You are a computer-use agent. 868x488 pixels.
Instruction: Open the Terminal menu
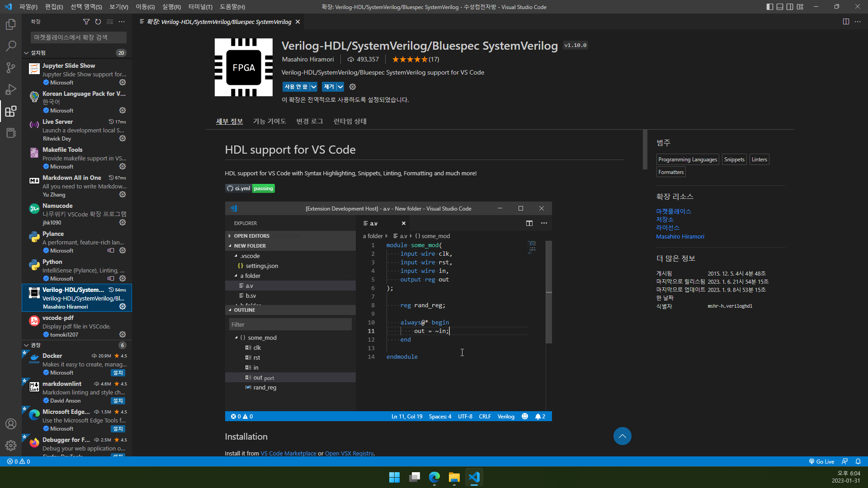200,7
